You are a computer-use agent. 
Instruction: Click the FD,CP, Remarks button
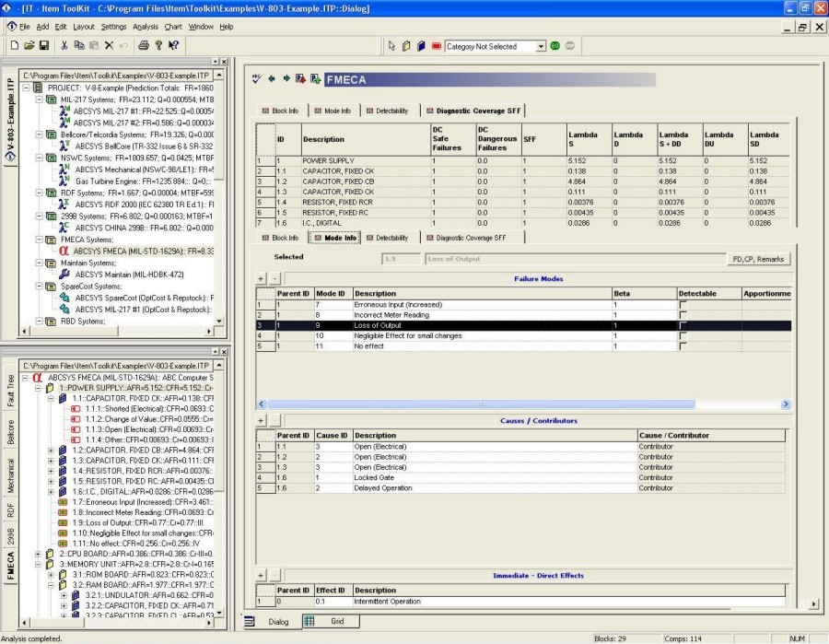click(758, 259)
